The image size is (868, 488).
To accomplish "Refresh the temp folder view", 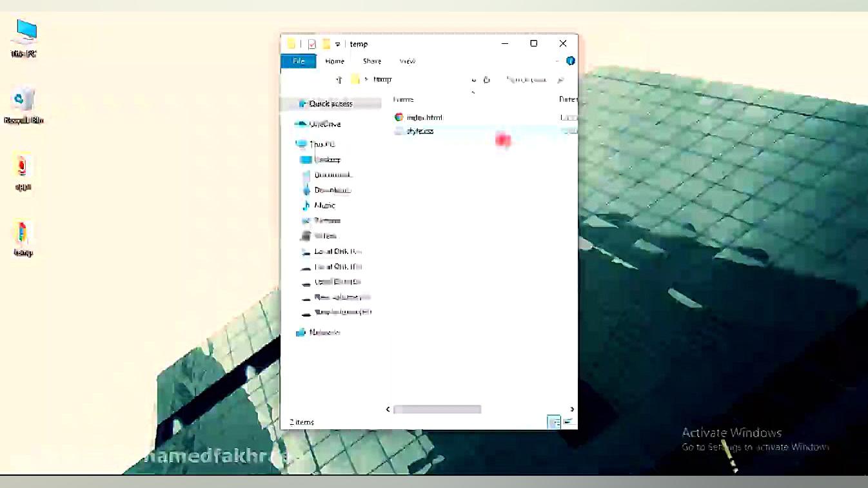I will coord(487,80).
